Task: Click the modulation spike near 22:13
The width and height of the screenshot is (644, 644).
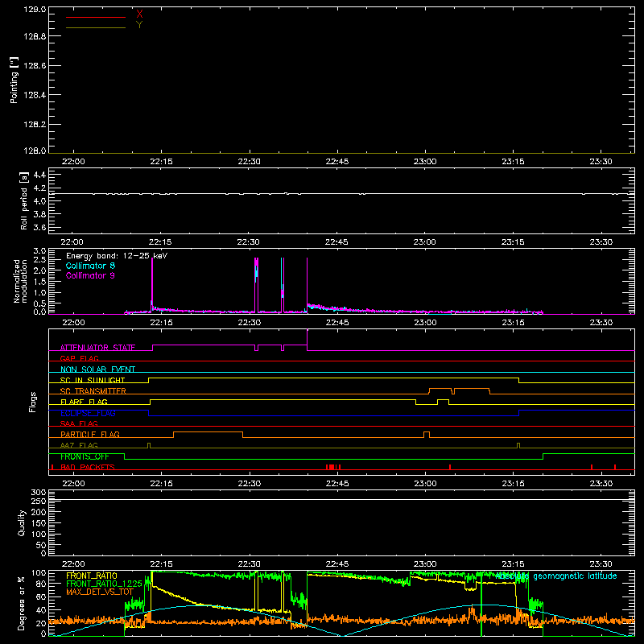Action: coord(152,283)
